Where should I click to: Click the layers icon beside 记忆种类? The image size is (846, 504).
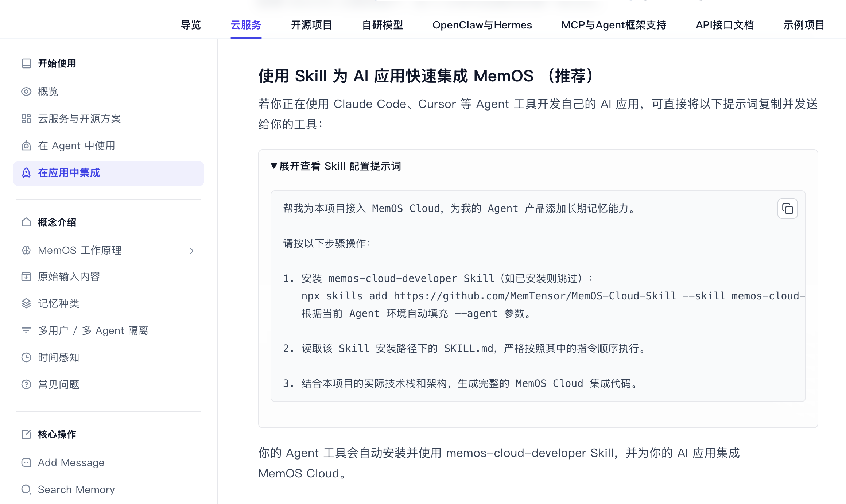(x=26, y=303)
